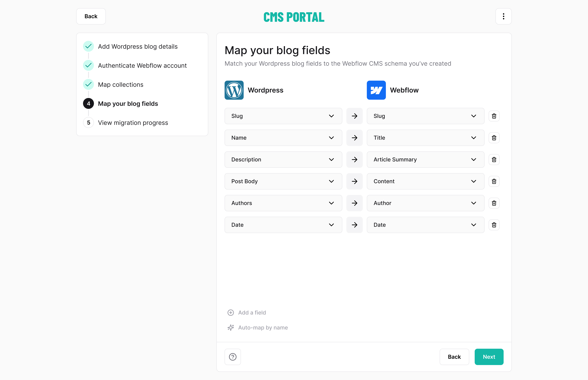Delete the Slug field mapping row

point(494,116)
